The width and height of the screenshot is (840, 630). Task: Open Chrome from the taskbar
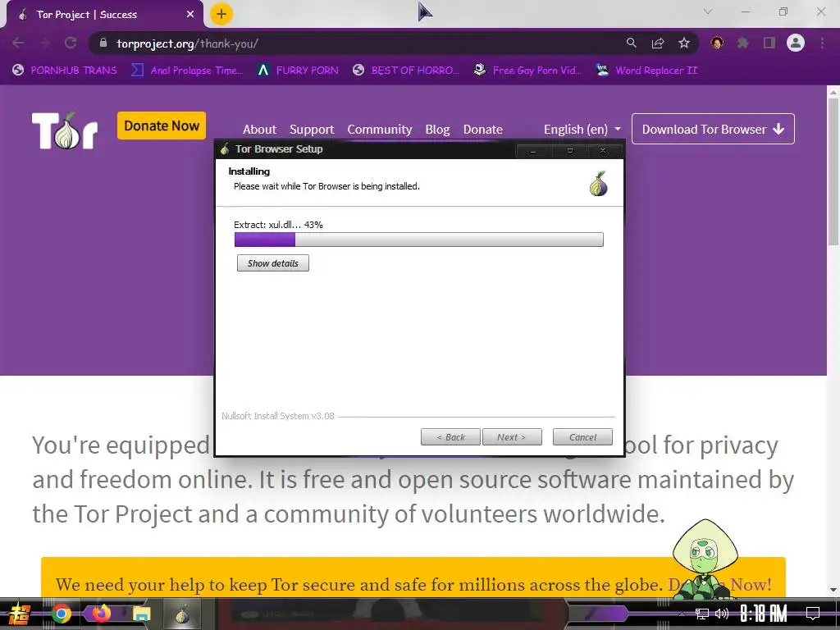(61, 614)
